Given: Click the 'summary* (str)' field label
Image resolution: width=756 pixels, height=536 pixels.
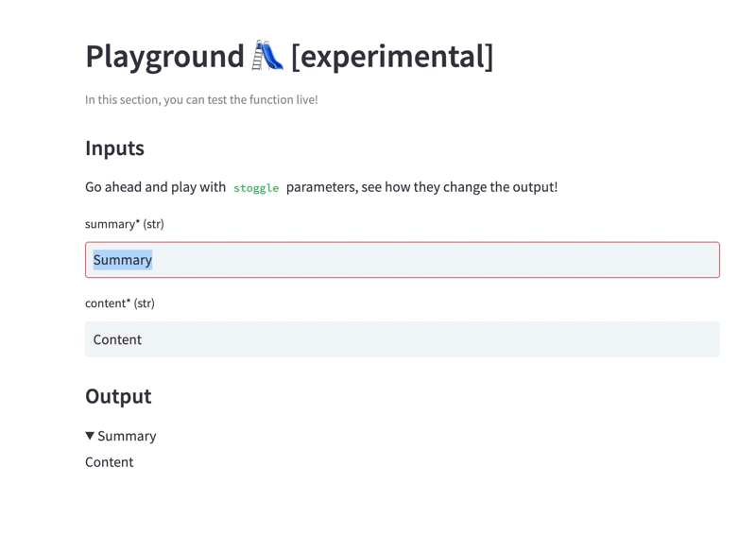Looking at the screenshot, I should pyautogui.click(x=125, y=224).
